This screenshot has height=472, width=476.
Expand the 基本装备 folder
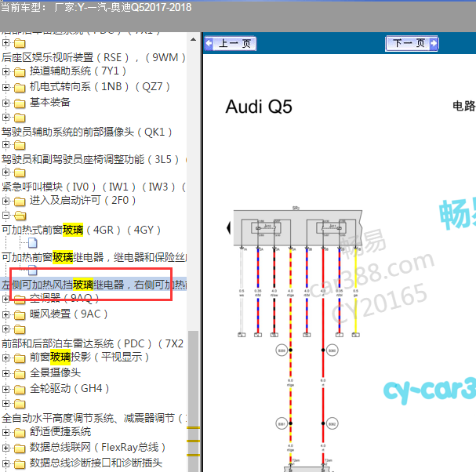coord(5,103)
